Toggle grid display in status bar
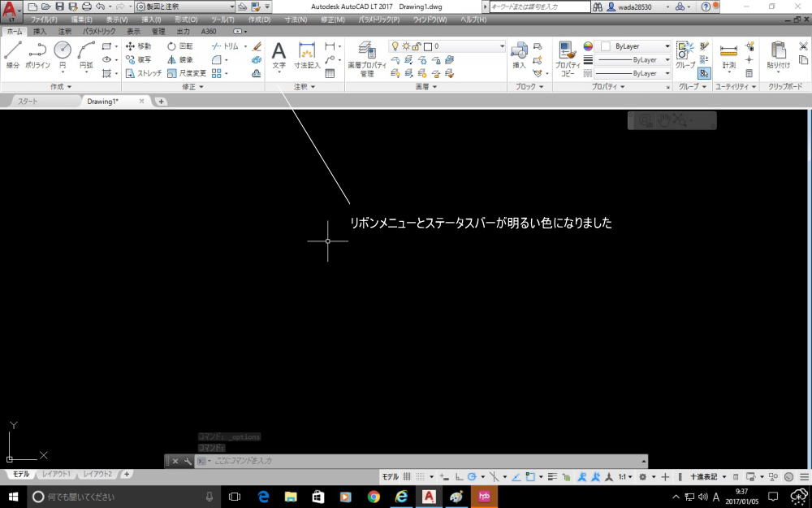812x508 pixels. click(407, 477)
